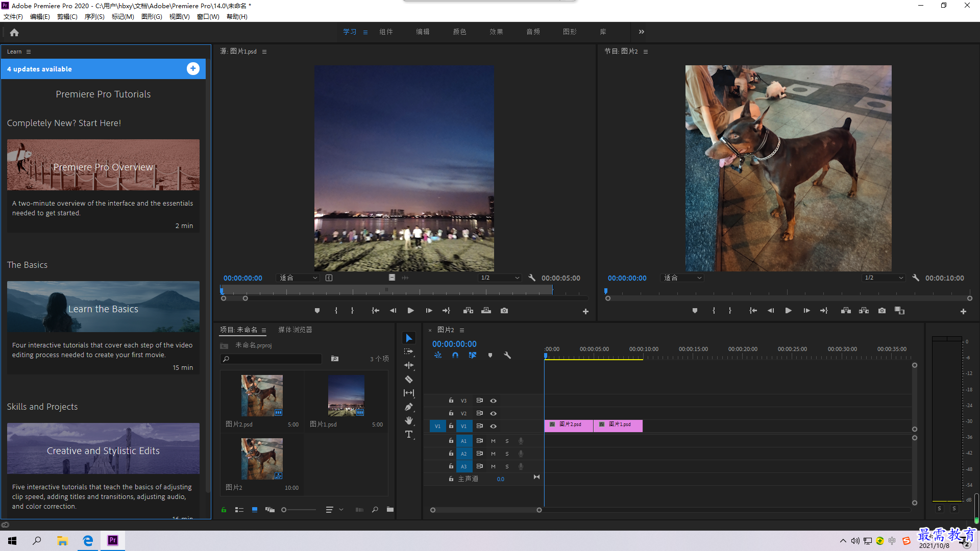This screenshot has width=980, height=551.
Task: Open program monitor panel menu
Action: pyautogui.click(x=646, y=52)
